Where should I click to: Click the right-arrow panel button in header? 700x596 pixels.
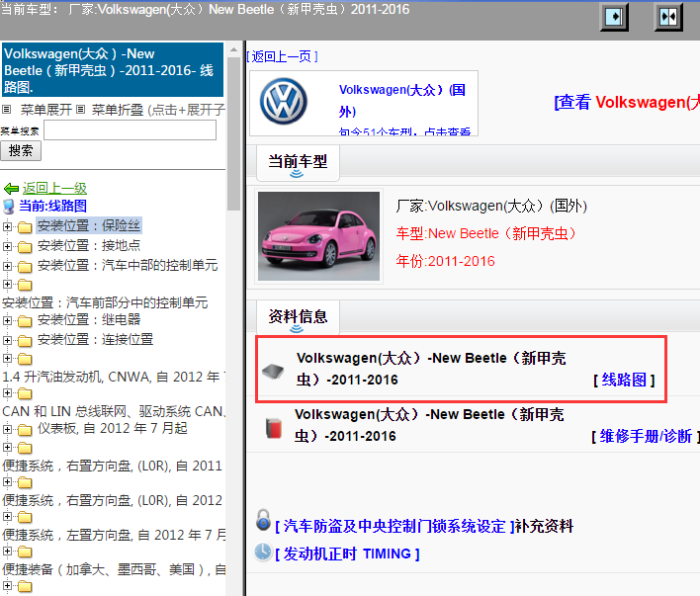coord(614,17)
